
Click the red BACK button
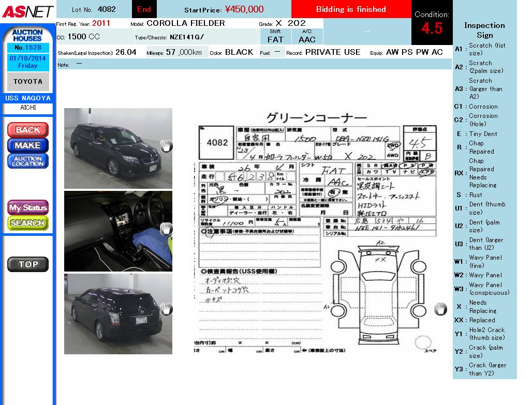point(28,130)
